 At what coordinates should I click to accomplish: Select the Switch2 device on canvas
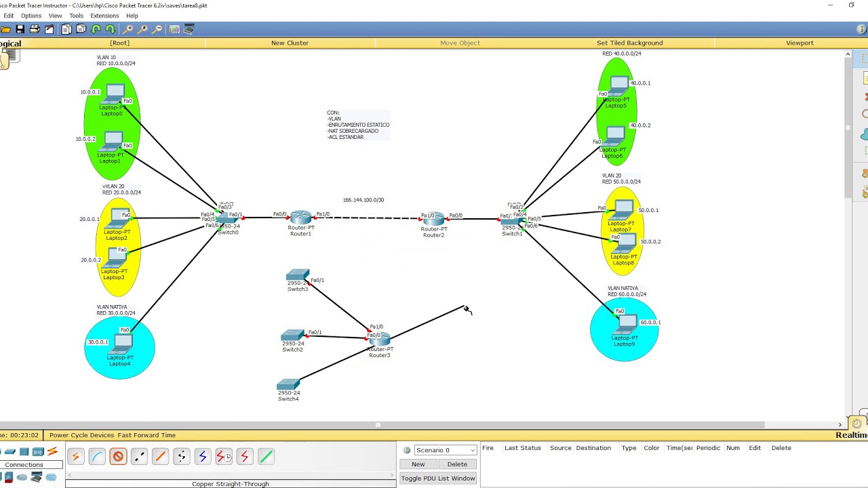tap(292, 335)
